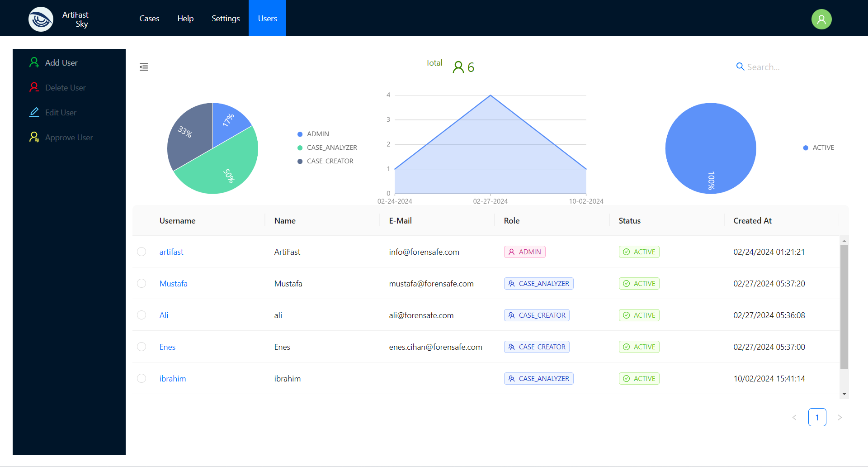Go to the next page arrow
The width and height of the screenshot is (868, 467).
tap(840, 417)
